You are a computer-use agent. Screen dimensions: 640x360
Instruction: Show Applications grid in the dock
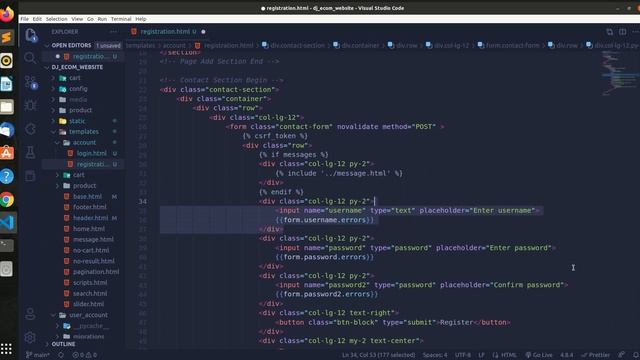tap(6, 349)
